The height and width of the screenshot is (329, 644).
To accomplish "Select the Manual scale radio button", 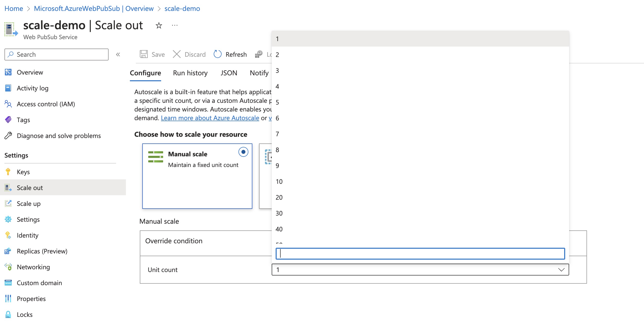I will tap(243, 152).
